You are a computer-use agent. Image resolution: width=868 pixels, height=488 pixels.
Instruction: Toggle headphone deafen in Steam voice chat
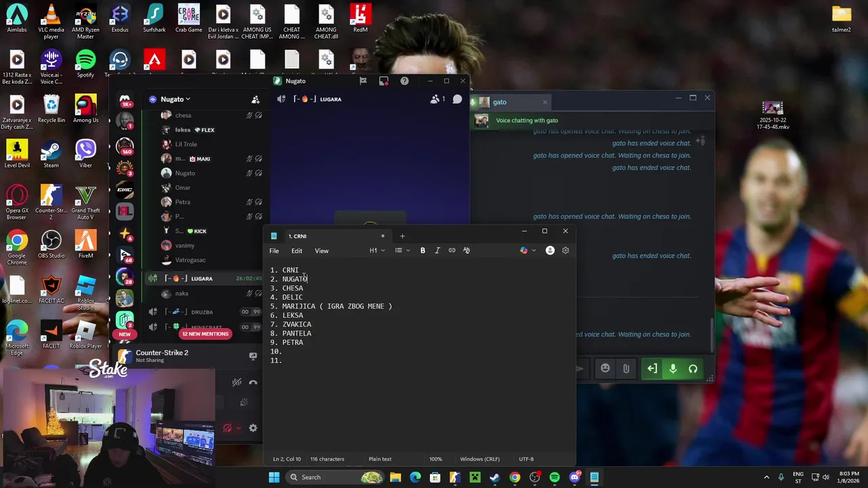[693, 369]
